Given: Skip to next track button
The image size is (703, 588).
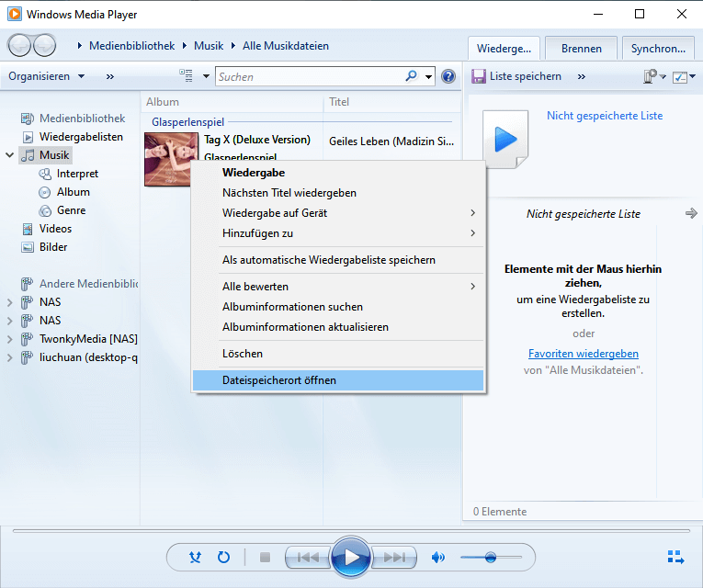Looking at the screenshot, I should pyautogui.click(x=394, y=557).
